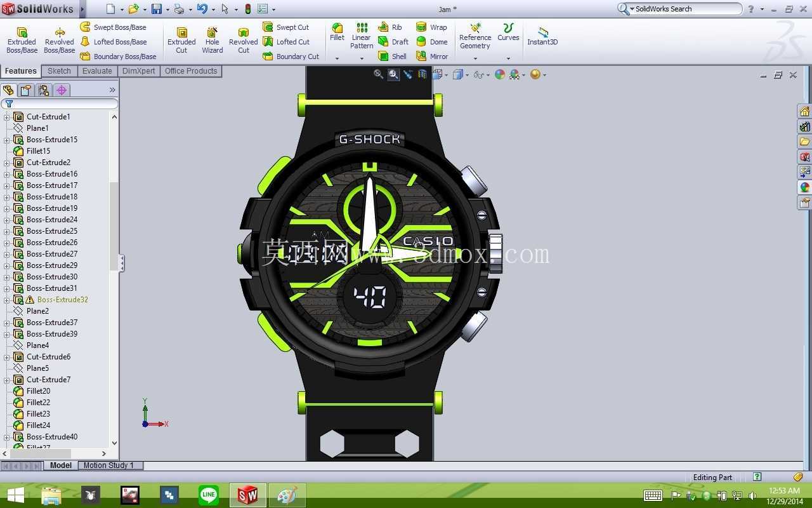Expand the Reference Geometry dropdown arrow
This screenshot has height=508, width=812.
[475, 58]
